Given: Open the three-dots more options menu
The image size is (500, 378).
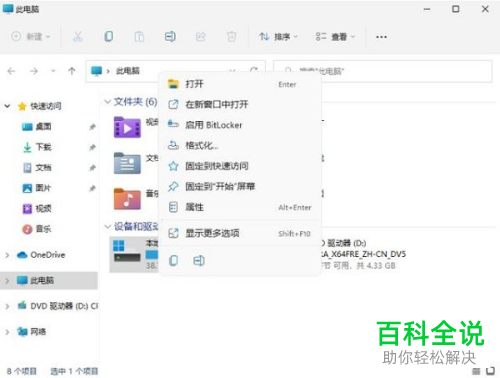Looking at the screenshot, I should click(x=381, y=37).
